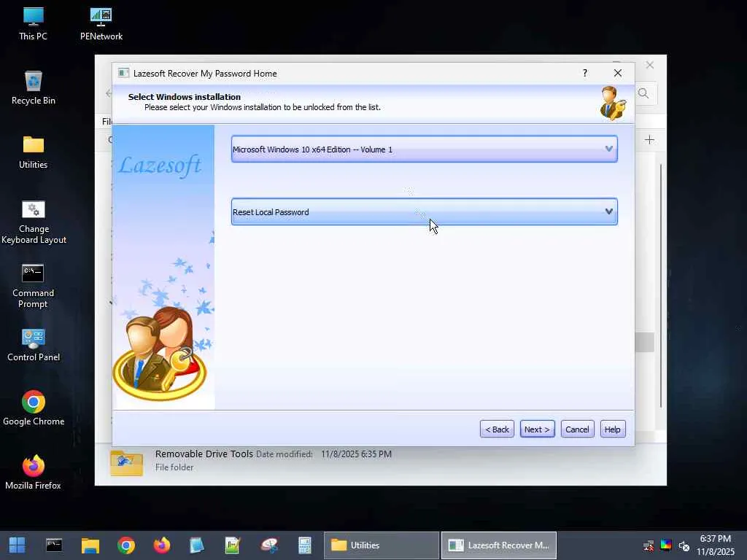Image resolution: width=747 pixels, height=560 pixels.
Task: Open the Windows installation dropdown
Action: click(x=424, y=149)
